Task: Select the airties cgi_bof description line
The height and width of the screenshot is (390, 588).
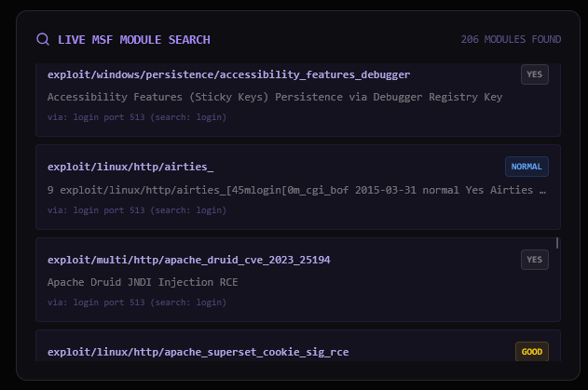Action: (289, 190)
